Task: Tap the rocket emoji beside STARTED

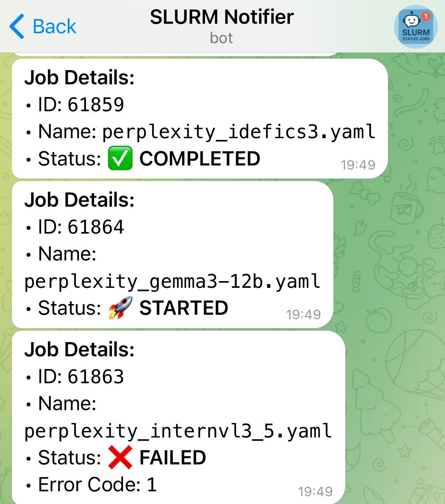Action: point(120,308)
